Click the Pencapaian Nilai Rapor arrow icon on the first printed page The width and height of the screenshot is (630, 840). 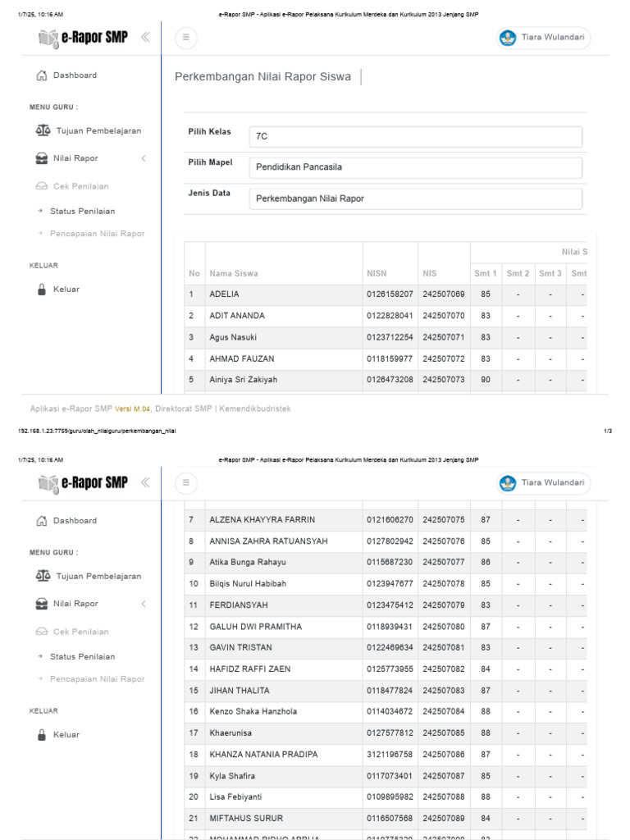[x=40, y=234]
